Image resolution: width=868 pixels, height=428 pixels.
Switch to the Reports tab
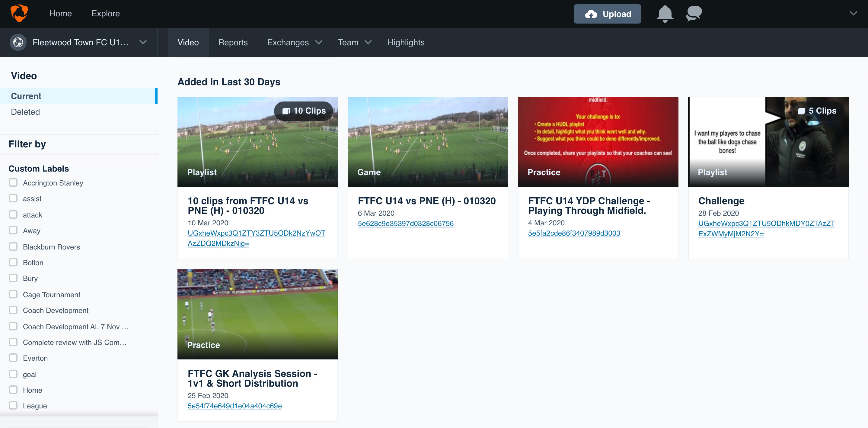tap(233, 43)
